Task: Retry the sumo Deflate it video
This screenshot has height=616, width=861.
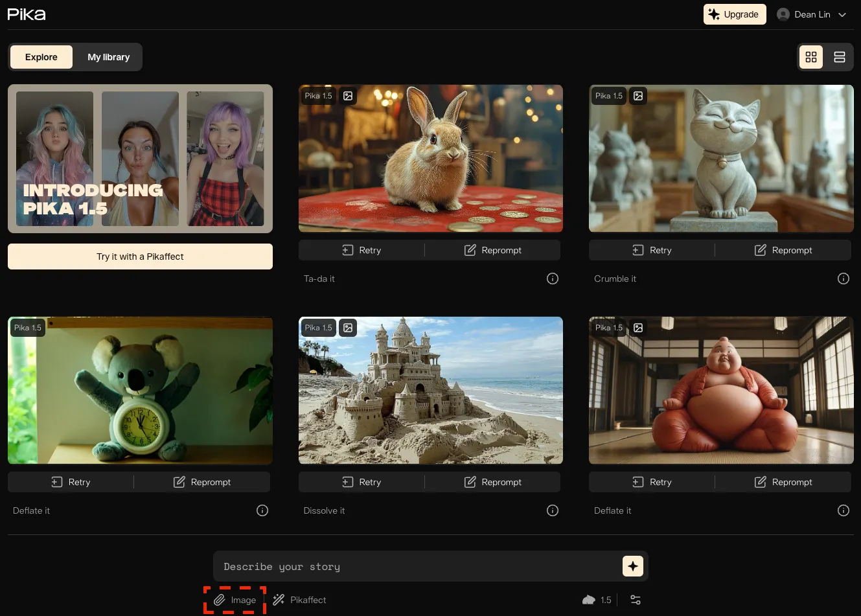Action: click(652, 482)
